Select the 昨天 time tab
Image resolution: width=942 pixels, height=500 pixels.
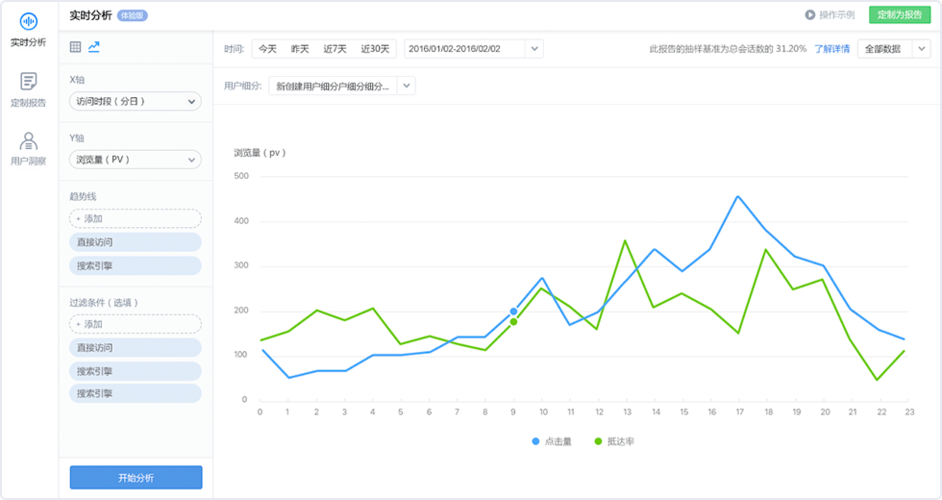point(300,49)
